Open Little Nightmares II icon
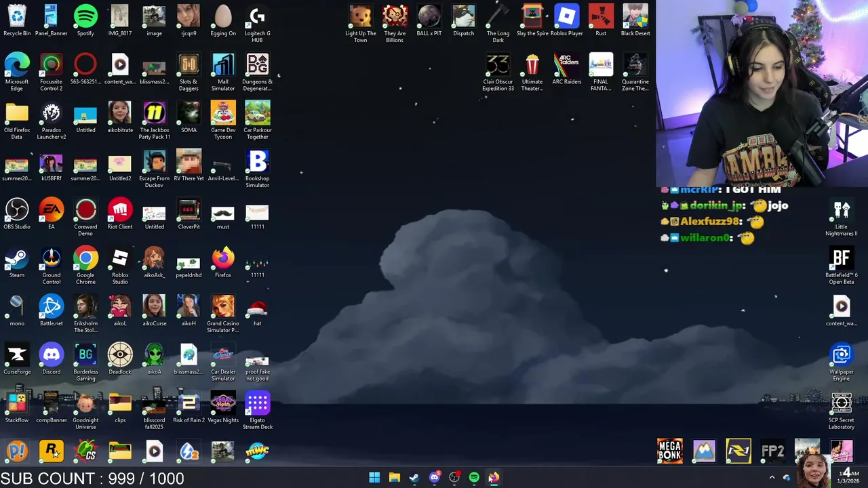868x488 pixels. click(842, 218)
